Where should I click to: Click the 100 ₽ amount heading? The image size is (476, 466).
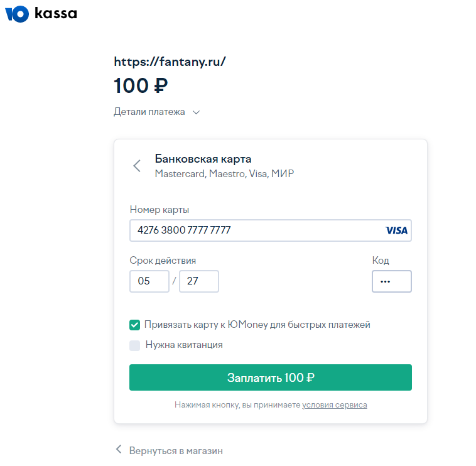click(141, 85)
